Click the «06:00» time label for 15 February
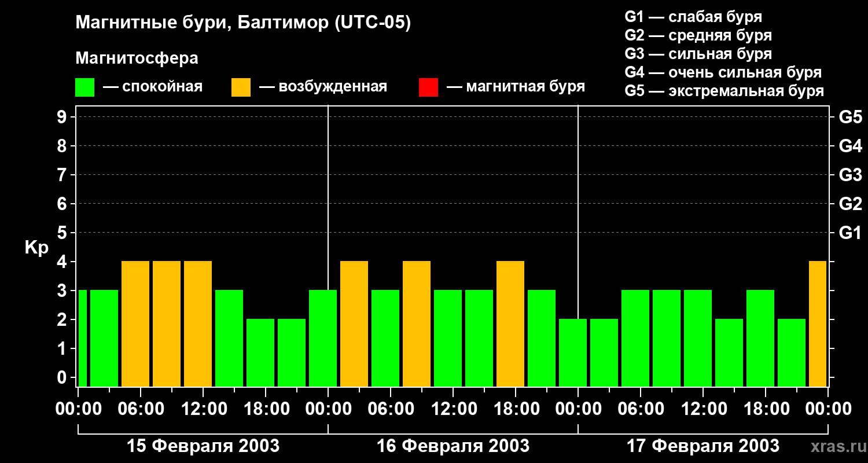Viewport: 868px width, 463px height. [x=141, y=409]
